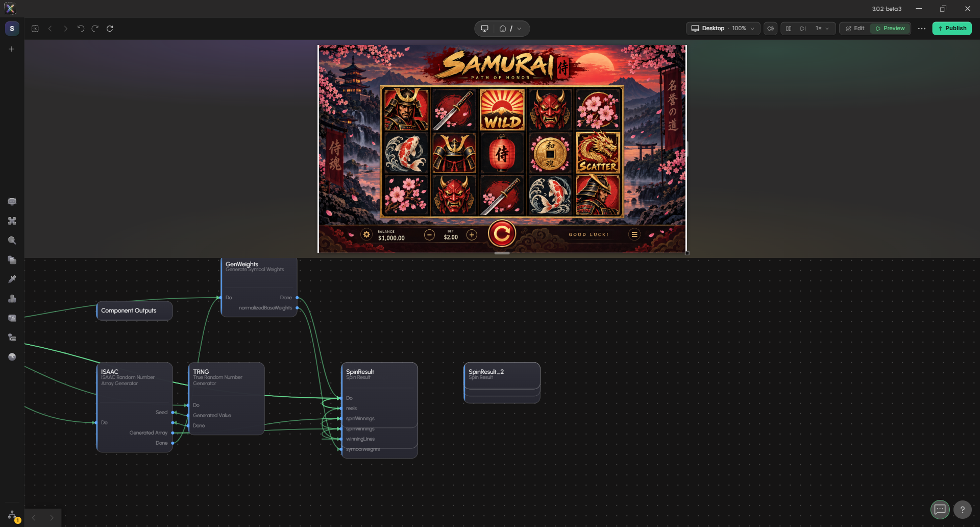Click the plus icon to add a page
This screenshot has height=527, width=980.
coord(12,49)
